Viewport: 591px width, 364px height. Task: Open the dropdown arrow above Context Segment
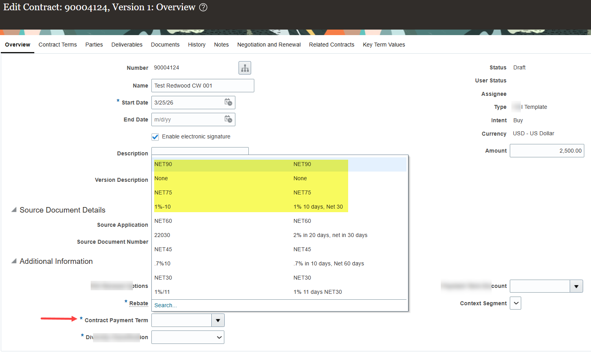click(576, 286)
